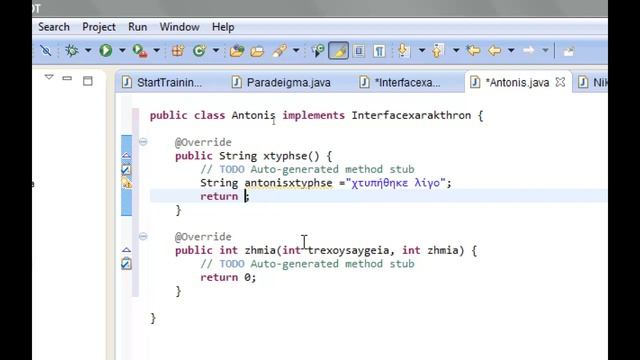
Task: Click the first @Override annotation
Action: pyautogui.click(x=203, y=142)
